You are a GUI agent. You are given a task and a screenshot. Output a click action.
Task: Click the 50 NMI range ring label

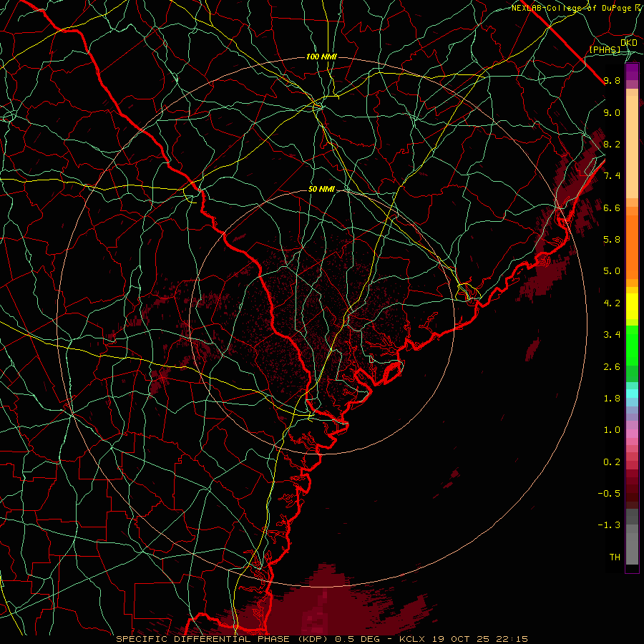[x=321, y=190]
